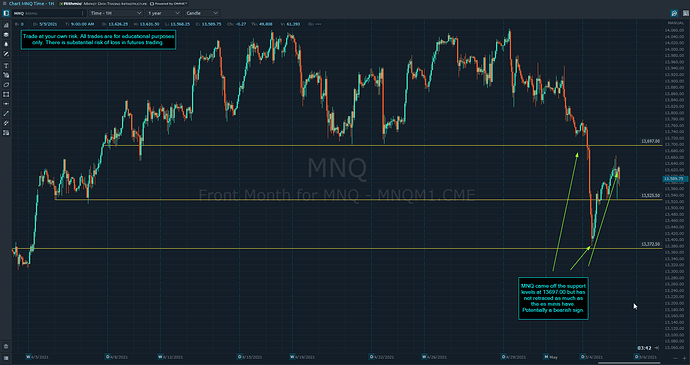
Task: Select the percent/measure drawing tool
Action: [6, 54]
